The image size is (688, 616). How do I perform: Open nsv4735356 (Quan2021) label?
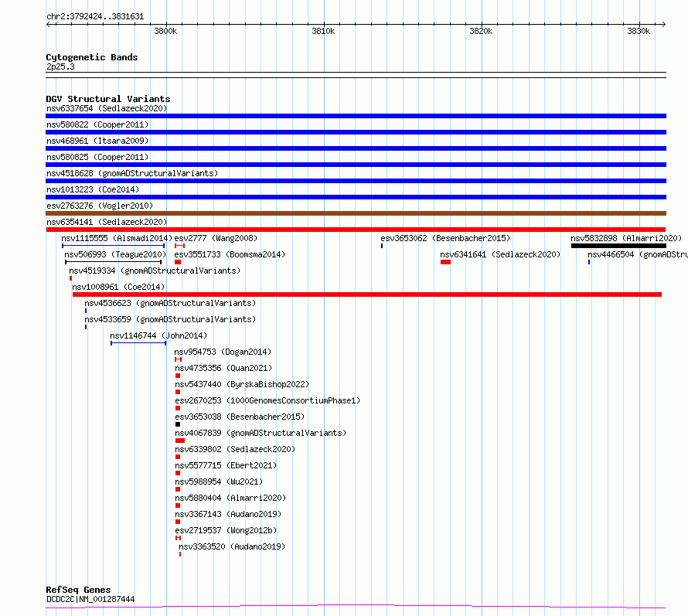tap(223, 368)
